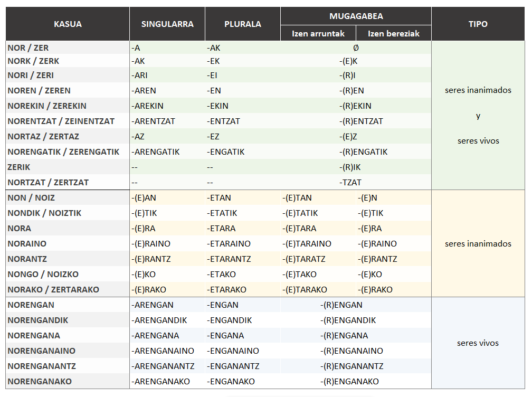This screenshot has height=397, width=532.
Task: Select the NORENGANDIK row label
Action: click(38, 320)
